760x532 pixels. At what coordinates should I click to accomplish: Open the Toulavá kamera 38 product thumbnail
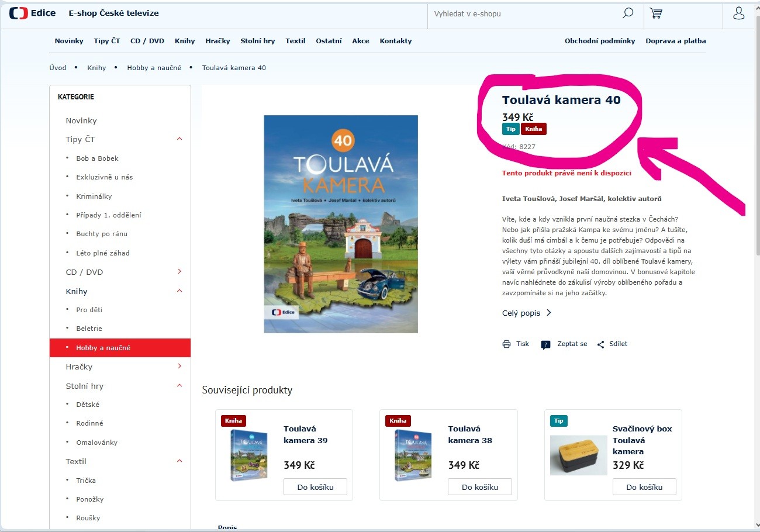click(x=413, y=455)
